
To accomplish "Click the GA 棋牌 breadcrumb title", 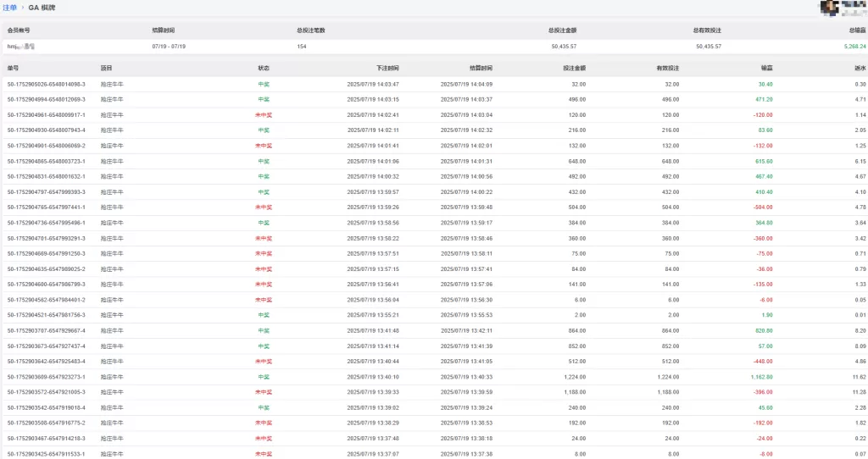I will pyautogui.click(x=42, y=8).
